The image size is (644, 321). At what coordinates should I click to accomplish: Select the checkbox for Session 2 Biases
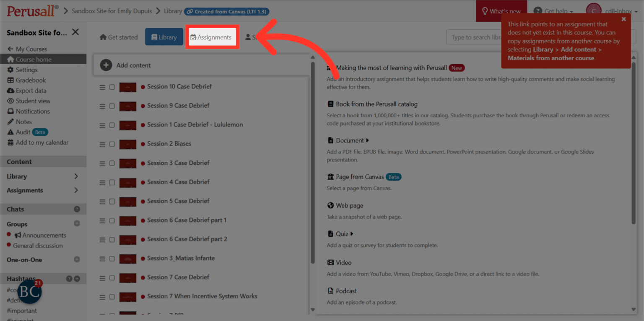pos(112,144)
